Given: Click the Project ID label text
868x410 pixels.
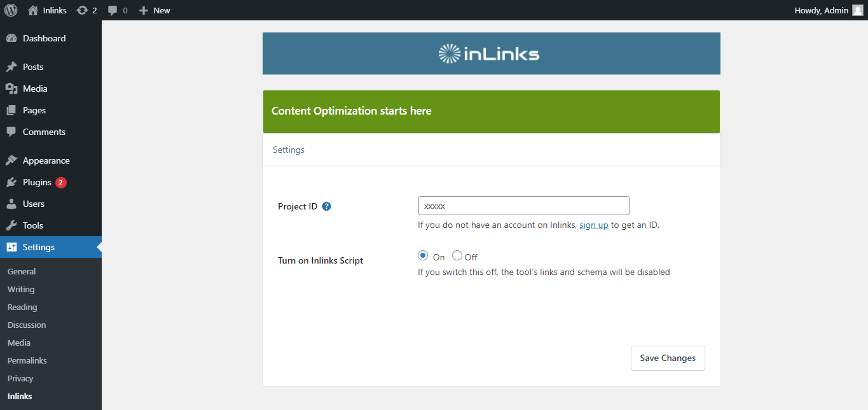Looking at the screenshot, I should pyautogui.click(x=298, y=206).
